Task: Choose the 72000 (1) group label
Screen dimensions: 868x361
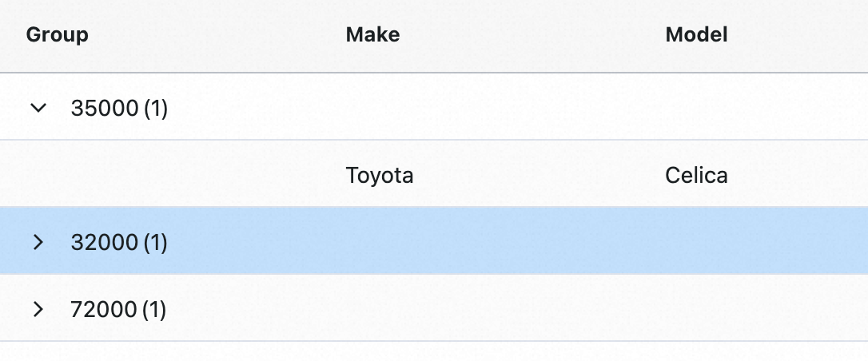Action: pos(118,309)
